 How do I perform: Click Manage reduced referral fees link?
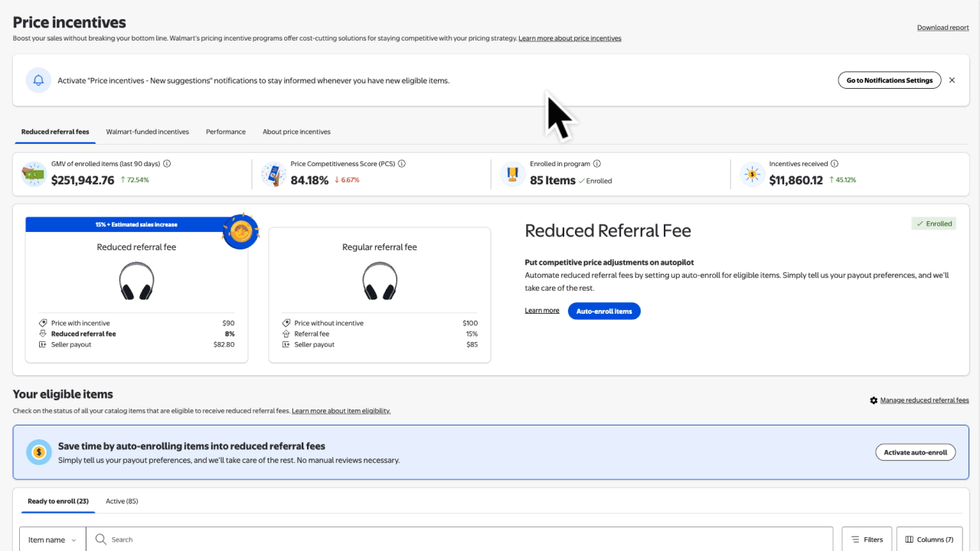pos(925,400)
